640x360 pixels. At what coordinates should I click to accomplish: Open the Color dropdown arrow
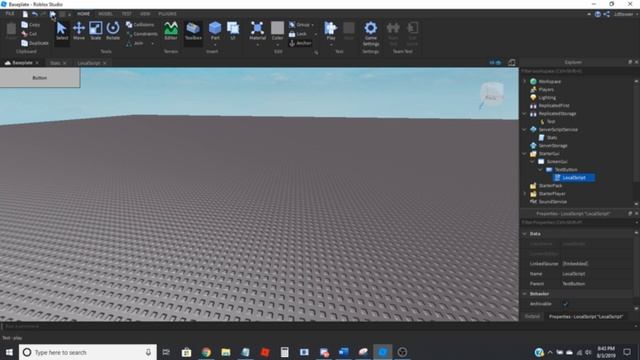coord(277,44)
